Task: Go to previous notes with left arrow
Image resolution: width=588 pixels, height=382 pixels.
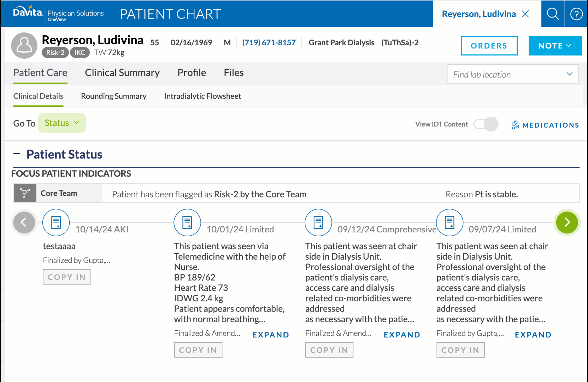Action: click(x=24, y=222)
